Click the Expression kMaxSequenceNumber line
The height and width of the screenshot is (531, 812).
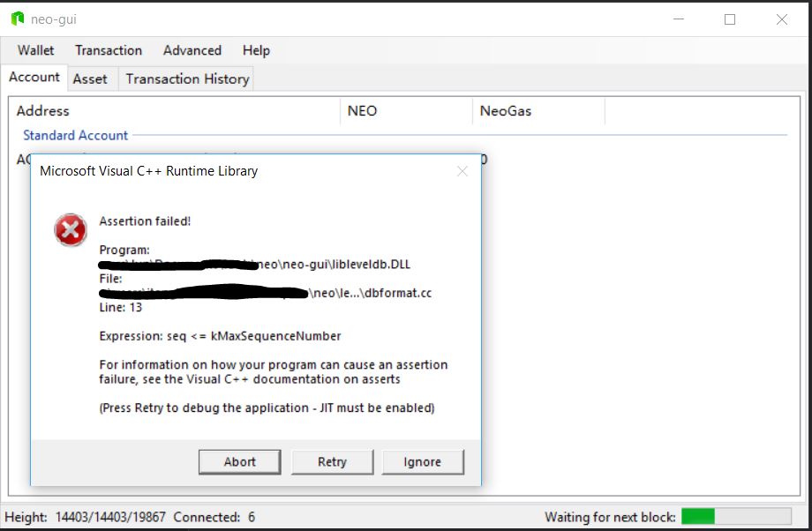tap(220, 336)
